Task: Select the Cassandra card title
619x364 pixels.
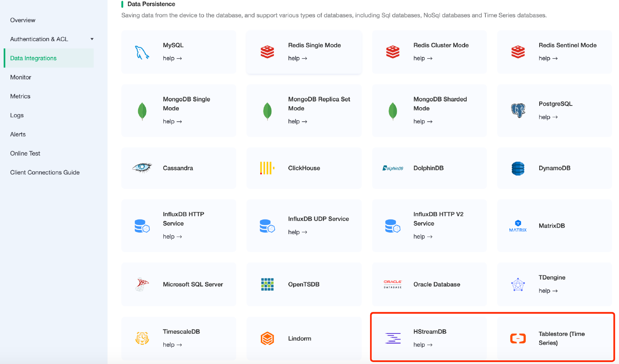Action: [x=178, y=168]
